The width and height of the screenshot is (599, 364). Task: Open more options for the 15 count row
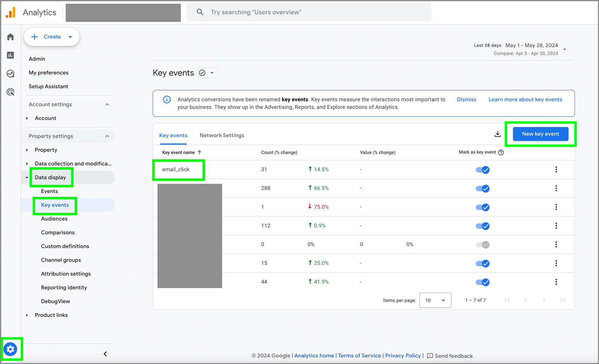click(x=556, y=263)
